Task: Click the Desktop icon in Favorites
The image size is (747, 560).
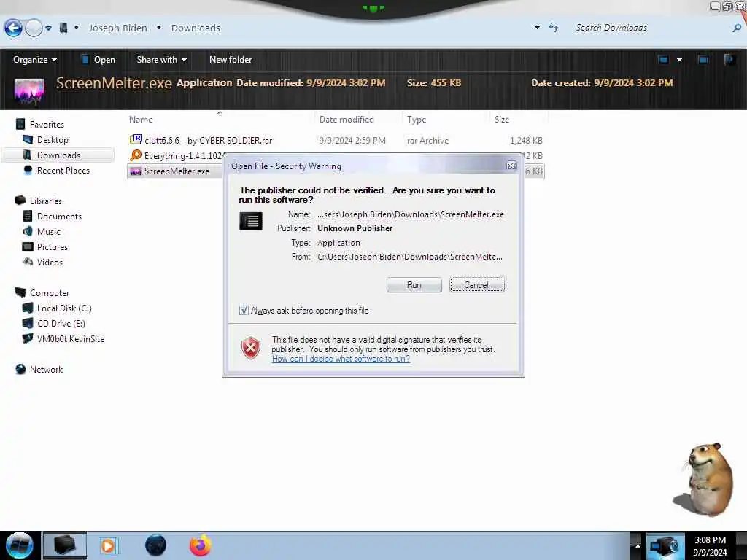Action: [x=28, y=139]
